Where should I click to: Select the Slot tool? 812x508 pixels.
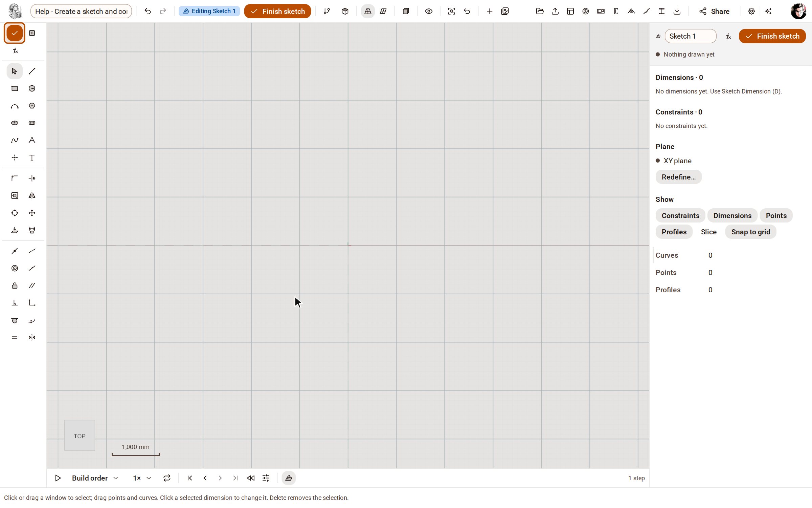coord(32,123)
